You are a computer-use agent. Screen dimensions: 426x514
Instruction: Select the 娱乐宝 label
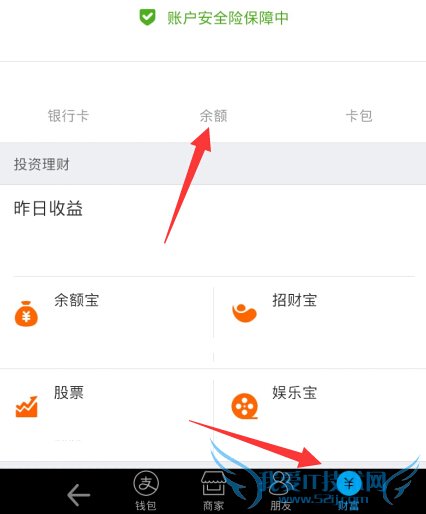(294, 392)
